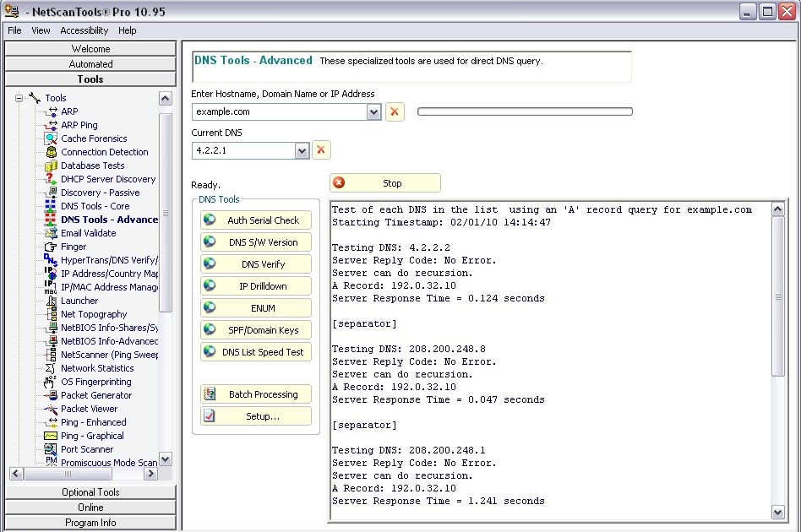Select the Discovery - Passive icon
Image resolution: width=801 pixels, height=532 pixels.
point(51,193)
